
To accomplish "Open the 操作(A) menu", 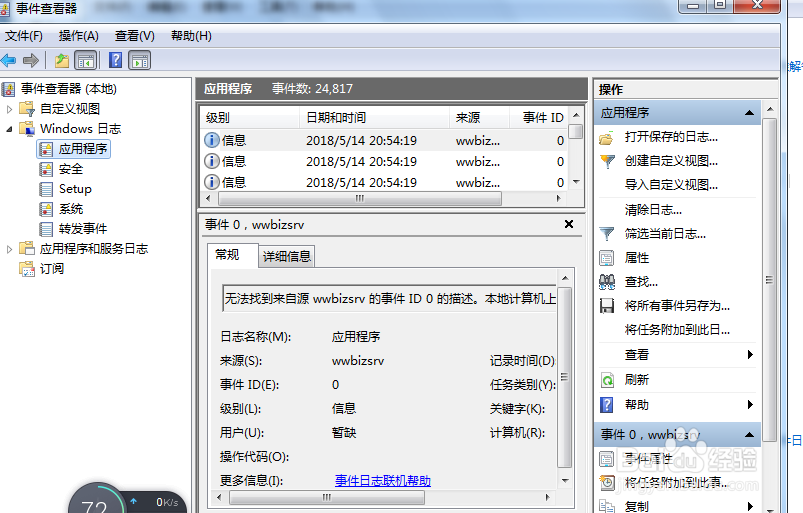I will (78, 36).
